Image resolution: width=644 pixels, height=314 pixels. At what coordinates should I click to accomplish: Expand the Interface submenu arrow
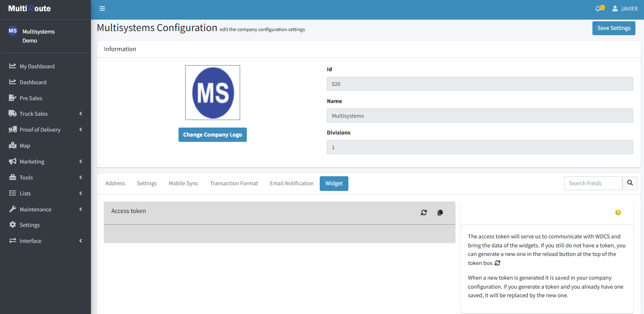click(x=81, y=241)
